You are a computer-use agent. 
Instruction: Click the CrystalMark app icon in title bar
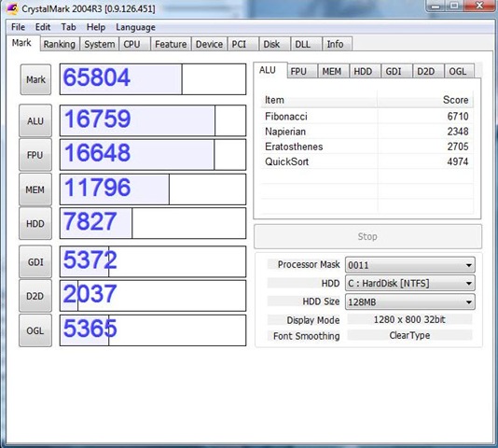coord(11,8)
